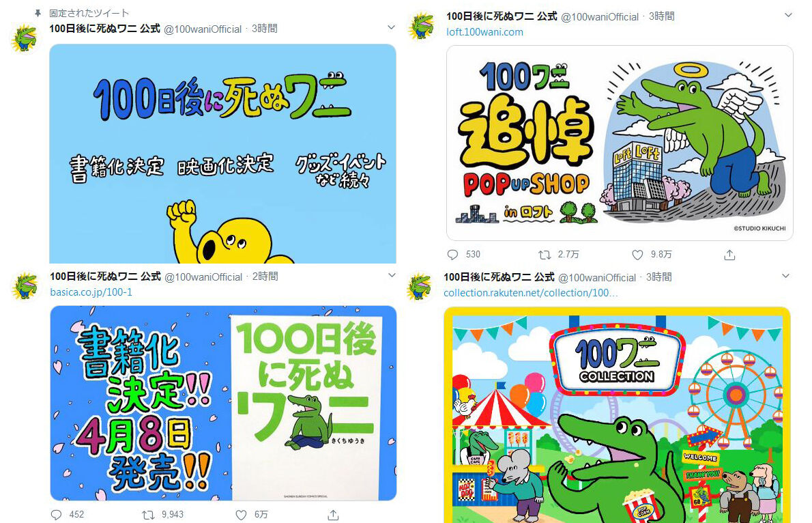
Task: Retweet the book release tweet with 9,943
Action: pyautogui.click(x=148, y=515)
